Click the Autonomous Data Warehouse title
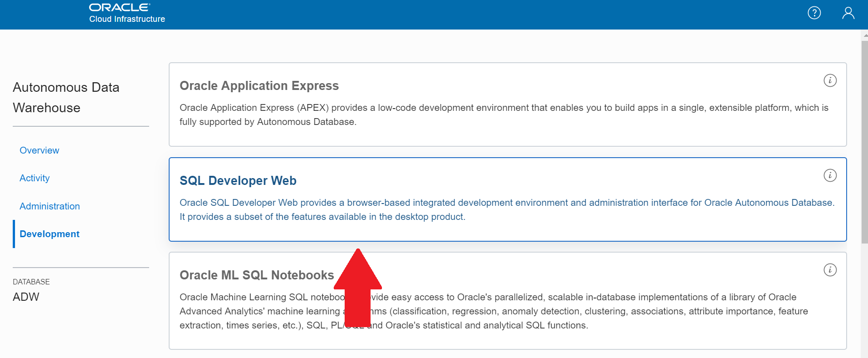Screen dimensions: 868x358 tap(66, 97)
